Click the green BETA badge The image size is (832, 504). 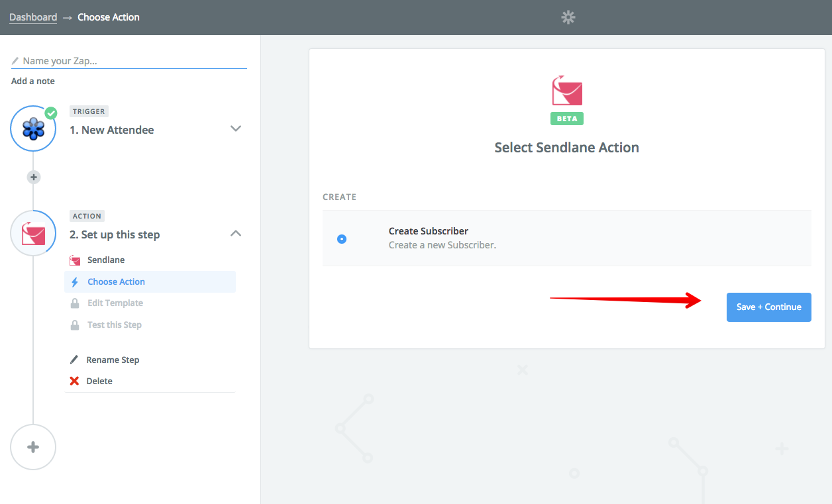click(x=567, y=119)
